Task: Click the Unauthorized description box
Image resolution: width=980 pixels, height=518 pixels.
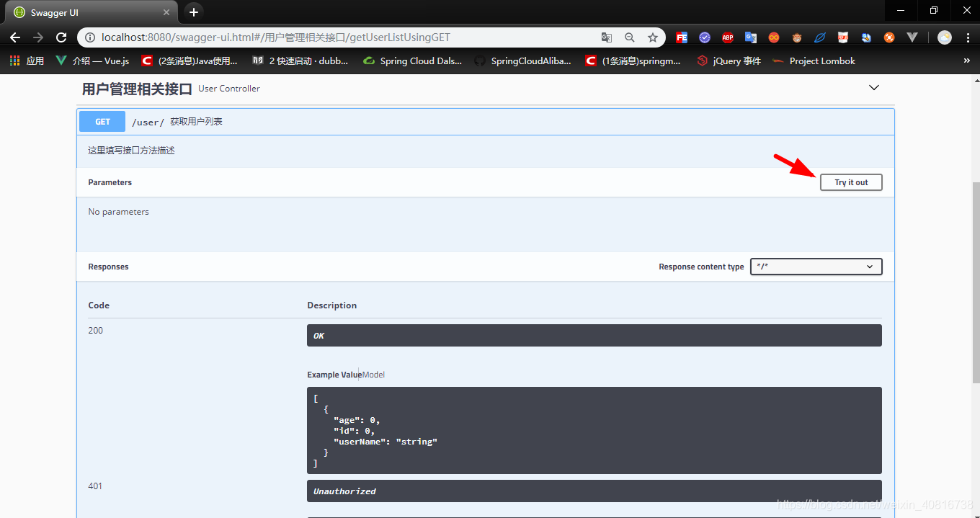Action: pyautogui.click(x=594, y=491)
